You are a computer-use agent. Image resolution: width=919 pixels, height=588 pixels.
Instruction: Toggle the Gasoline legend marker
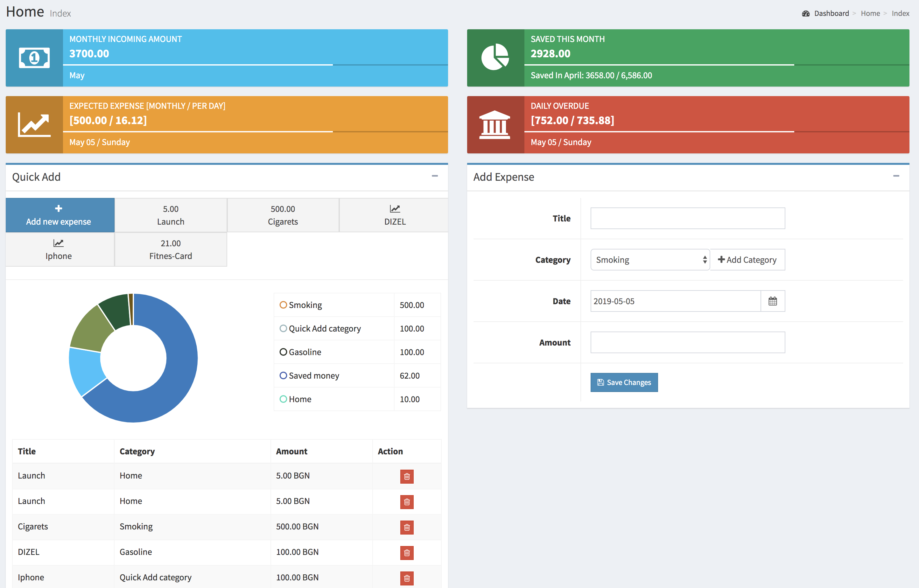tap(283, 352)
